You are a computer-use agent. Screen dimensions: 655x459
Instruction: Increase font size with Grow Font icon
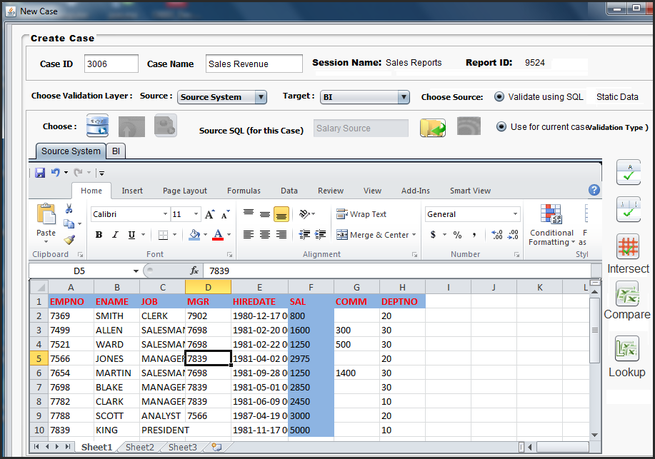[210, 214]
